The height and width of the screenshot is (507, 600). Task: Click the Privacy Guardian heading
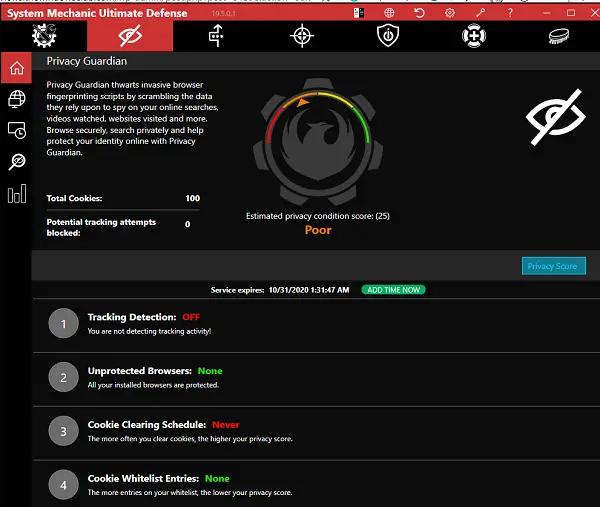86,61
